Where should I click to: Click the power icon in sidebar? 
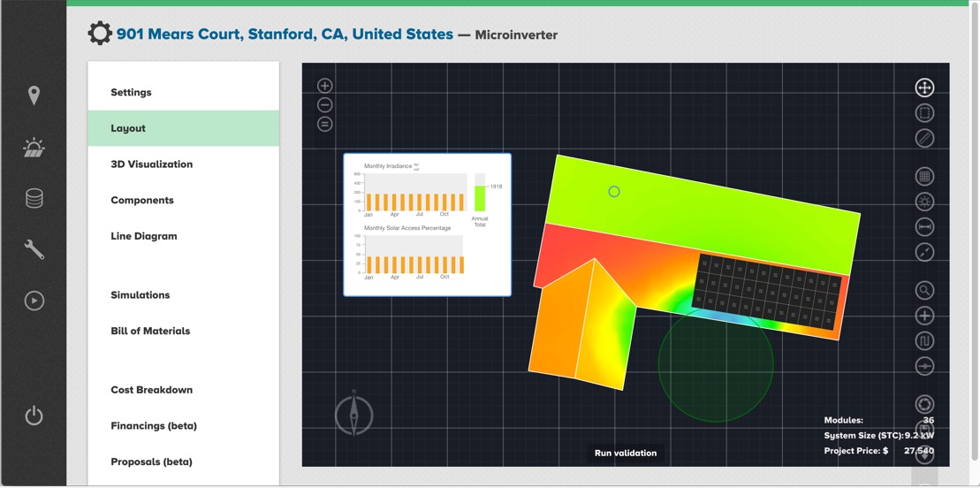(x=34, y=416)
